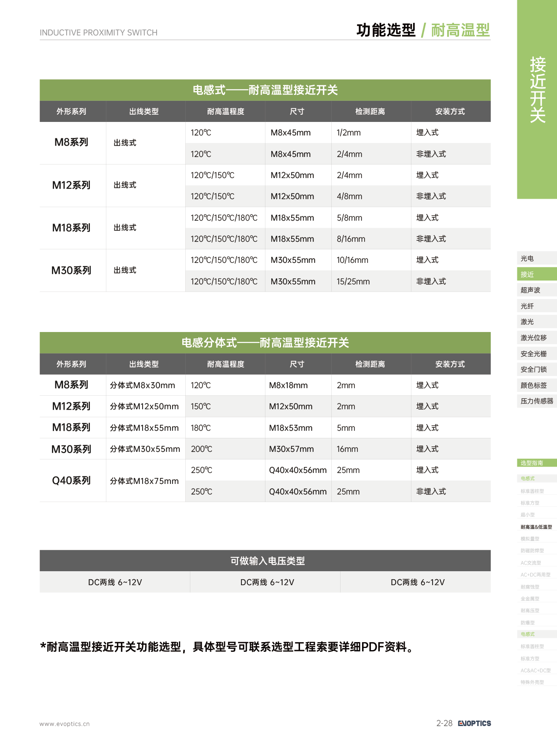Screen dimensions: 557x756
Task: Click the 电感式——耐高温型接近开关 table title
Action: tap(265, 90)
